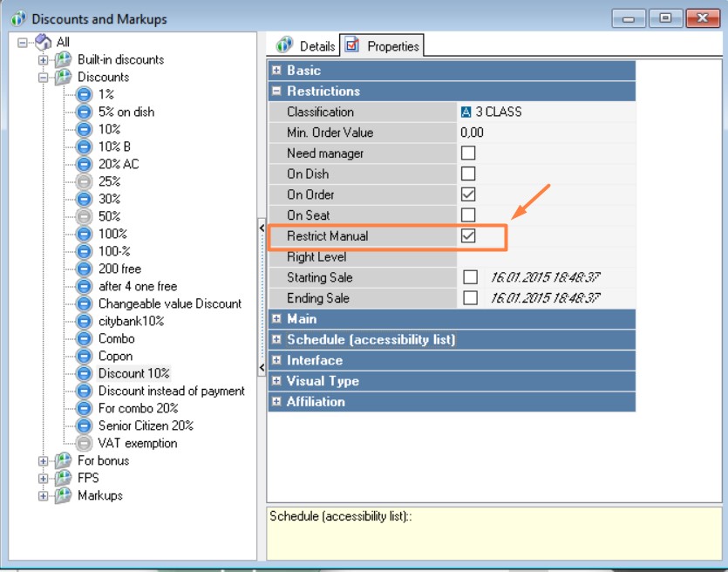The width and height of the screenshot is (728, 572).
Task: Enable the Need manager checkbox
Action: [468, 153]
